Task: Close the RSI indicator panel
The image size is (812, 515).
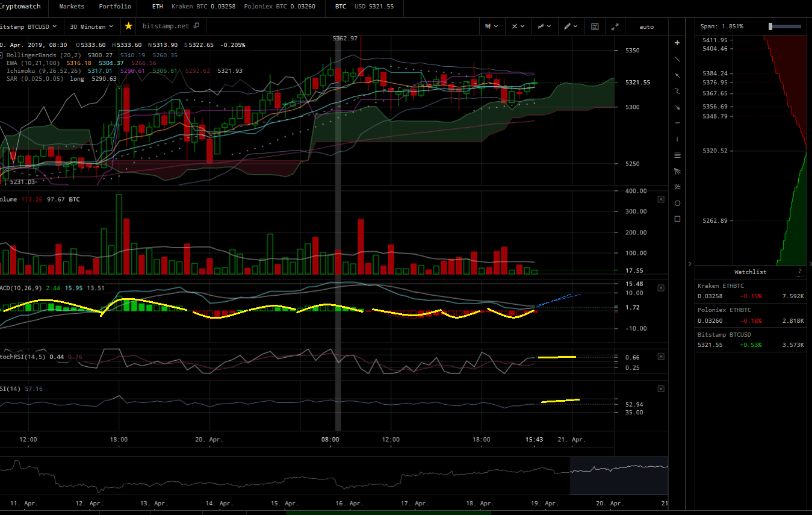Action: click(x=661, y=389)
